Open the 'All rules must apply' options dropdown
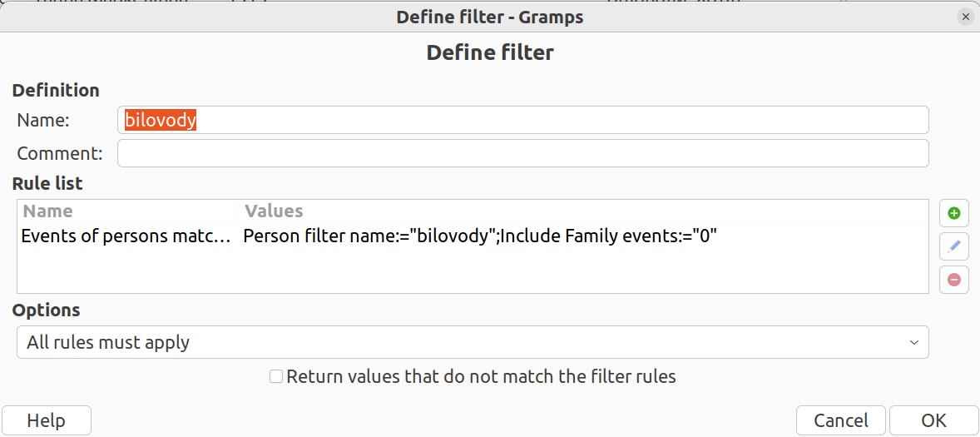The image size is (980, 437). [x=473, y=342]
